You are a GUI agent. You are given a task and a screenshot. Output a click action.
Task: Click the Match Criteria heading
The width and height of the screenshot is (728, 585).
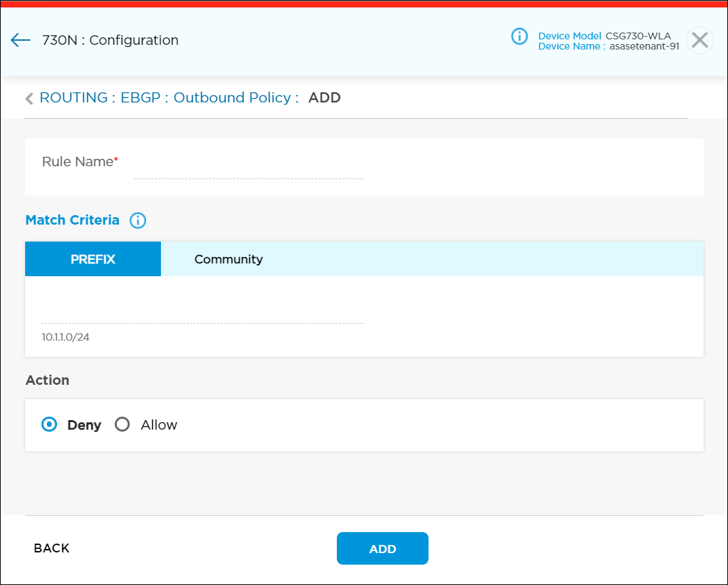(x=72, y=220)
